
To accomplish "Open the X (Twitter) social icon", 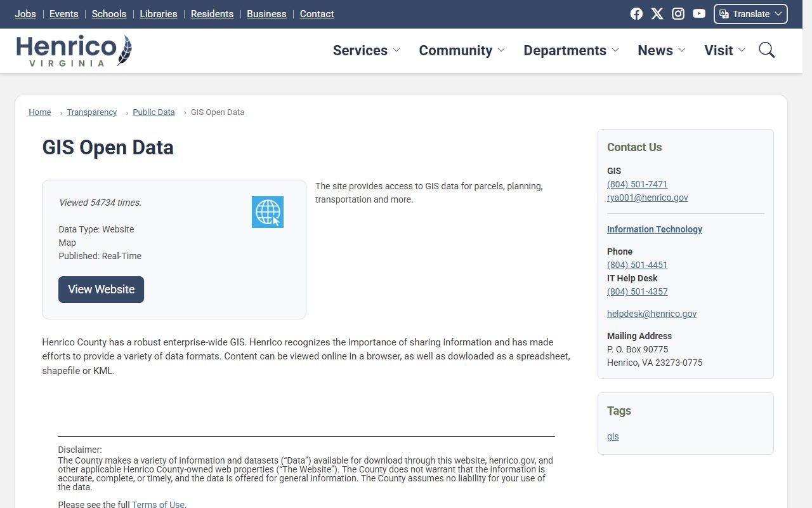I will click(657, 14).
